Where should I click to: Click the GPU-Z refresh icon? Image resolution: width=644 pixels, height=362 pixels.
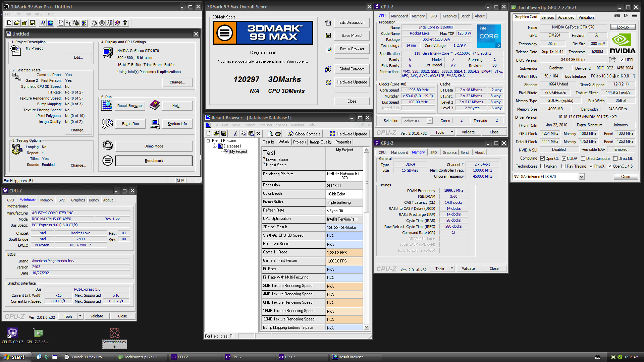[x=626, y=15]
